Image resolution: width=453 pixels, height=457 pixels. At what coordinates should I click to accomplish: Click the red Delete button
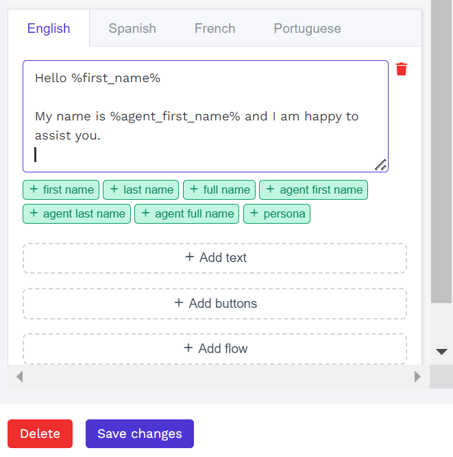point(40,434)
